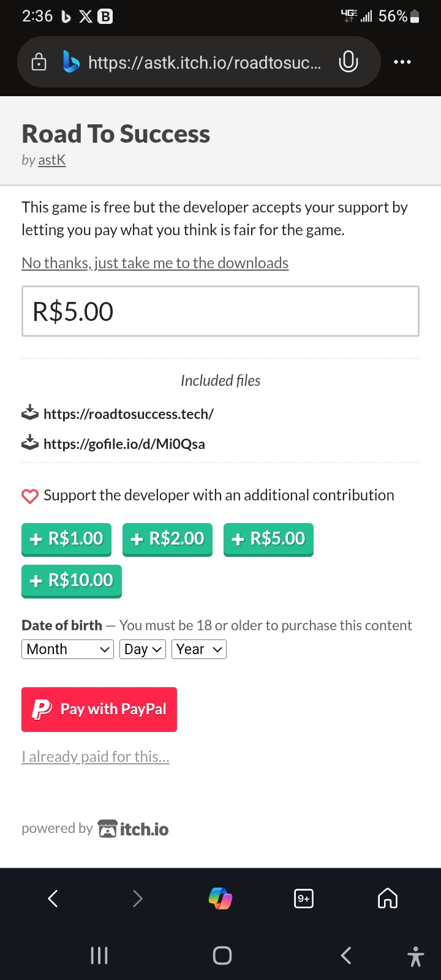Screen dimensions: 441x980
Task: Go to browser home page icon
Action: 387,899
